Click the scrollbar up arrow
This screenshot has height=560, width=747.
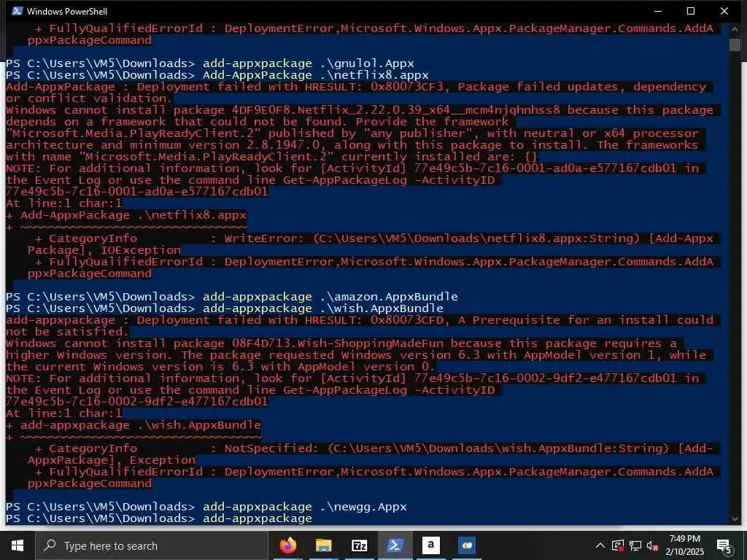click(x=735, y=28)
